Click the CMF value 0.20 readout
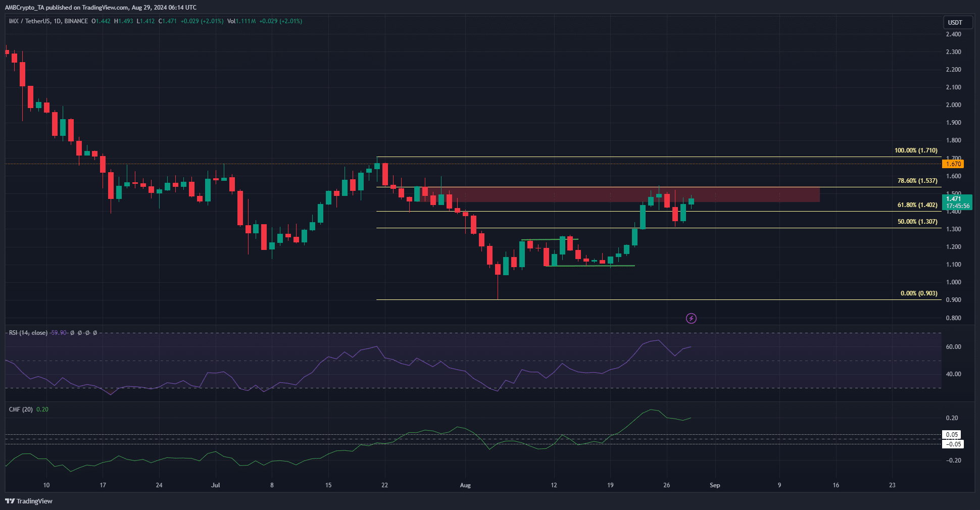 (42, 410)
